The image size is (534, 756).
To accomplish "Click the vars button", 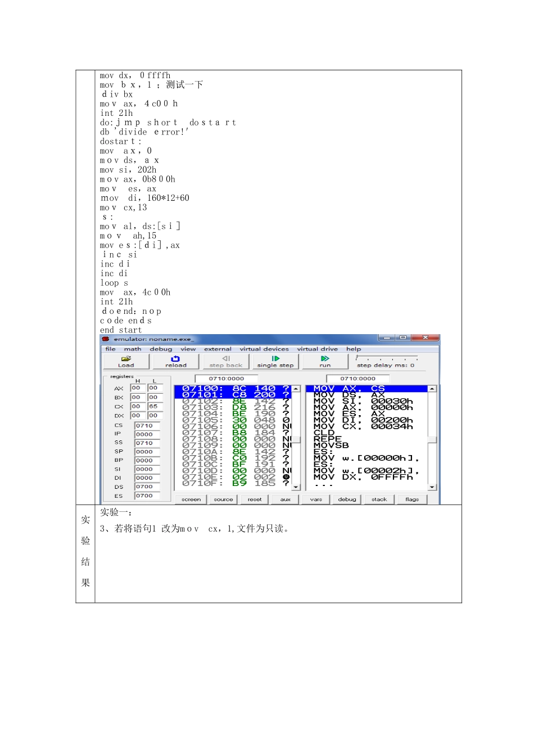I will click(316, 499).
